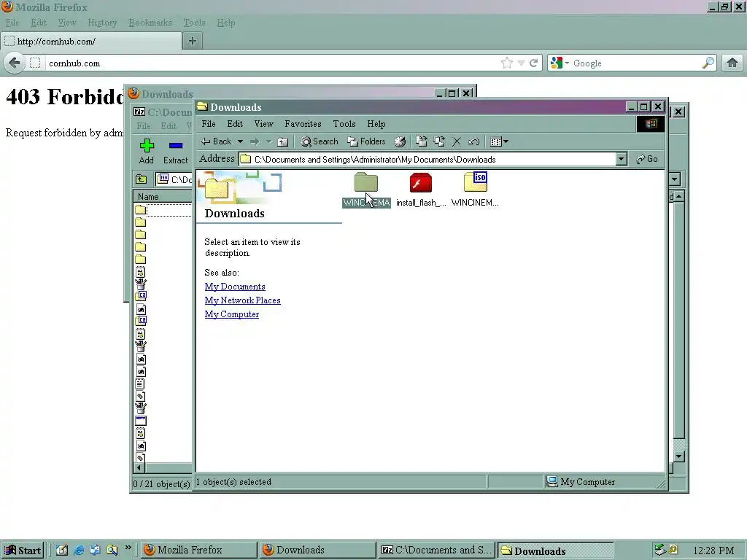This screenshot has height=560, width=747.
Task: Reload the page in Firefox
Action: pyautogui.click(x=533, y=63)
